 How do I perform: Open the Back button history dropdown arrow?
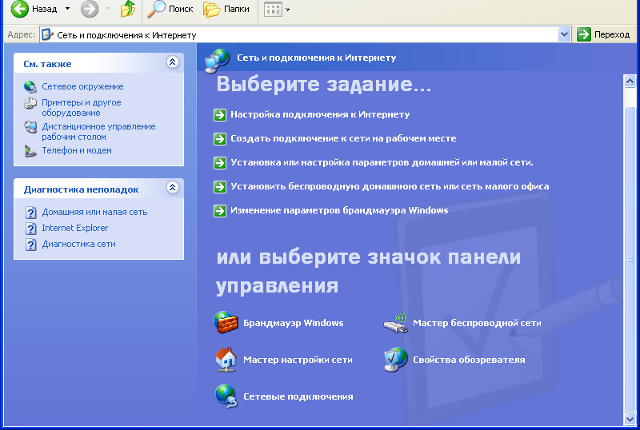[67, 10]
